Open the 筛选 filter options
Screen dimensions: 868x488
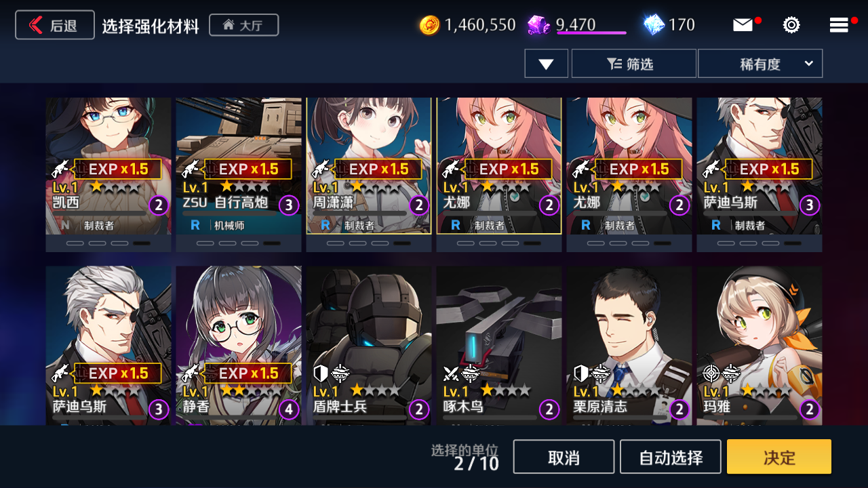[x=634, y=64]
